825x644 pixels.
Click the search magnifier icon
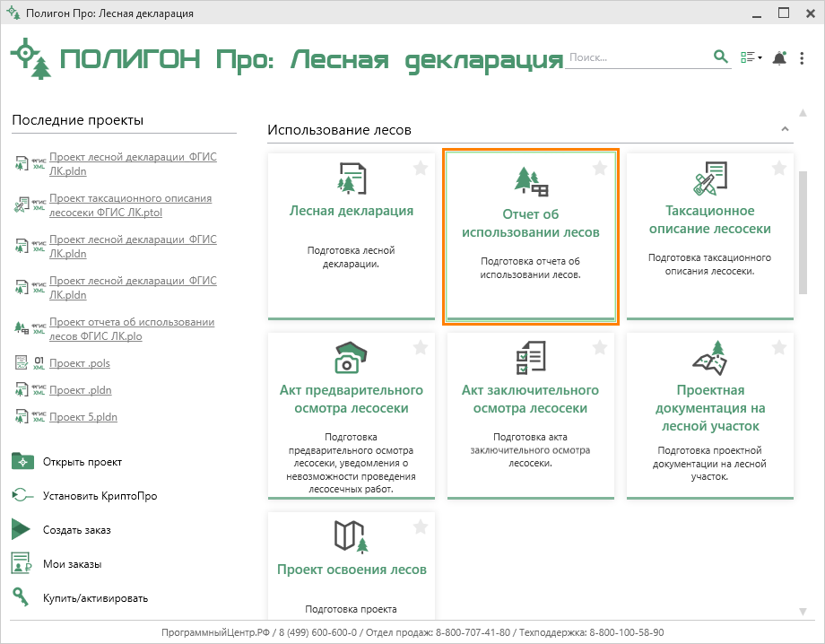point(720,57)
